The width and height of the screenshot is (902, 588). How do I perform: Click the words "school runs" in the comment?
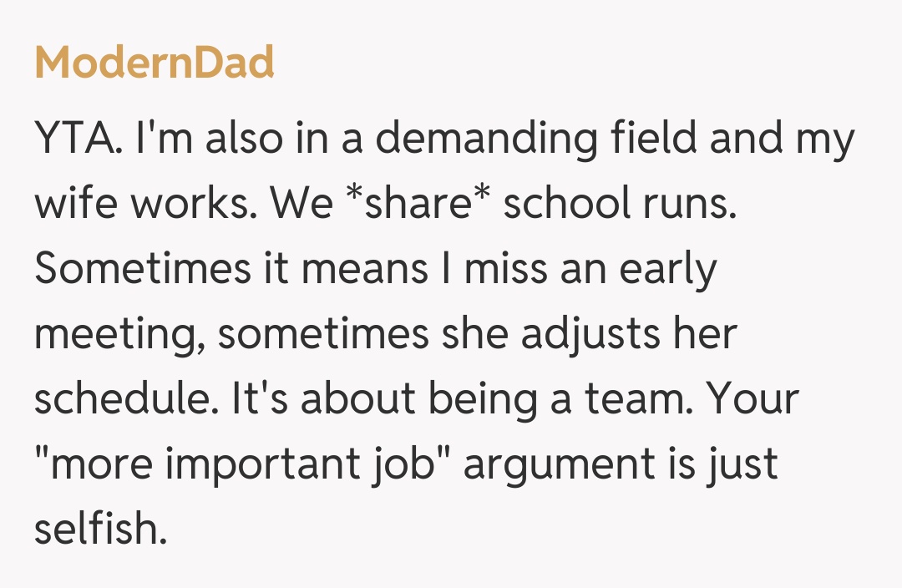click(620, 205)
